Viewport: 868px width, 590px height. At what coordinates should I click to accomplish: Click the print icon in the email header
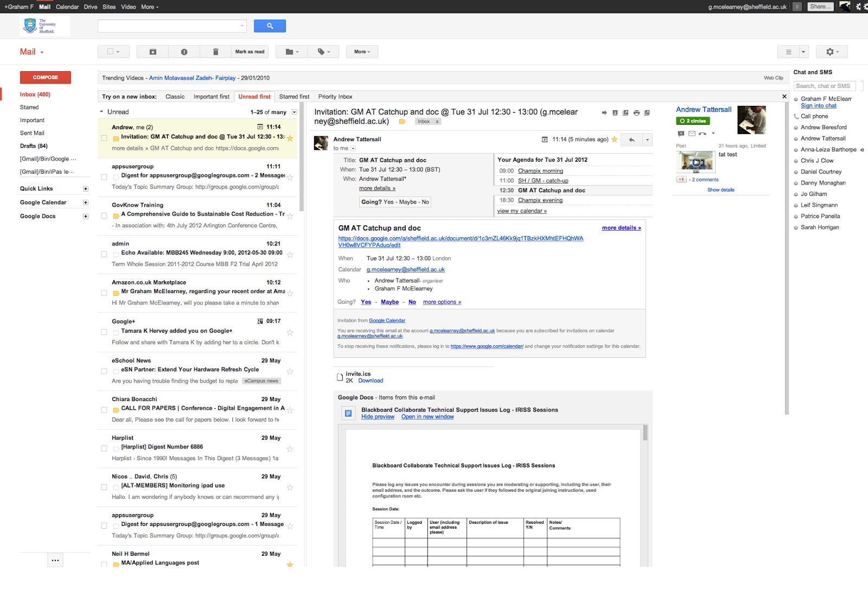(x=636, y=113)
